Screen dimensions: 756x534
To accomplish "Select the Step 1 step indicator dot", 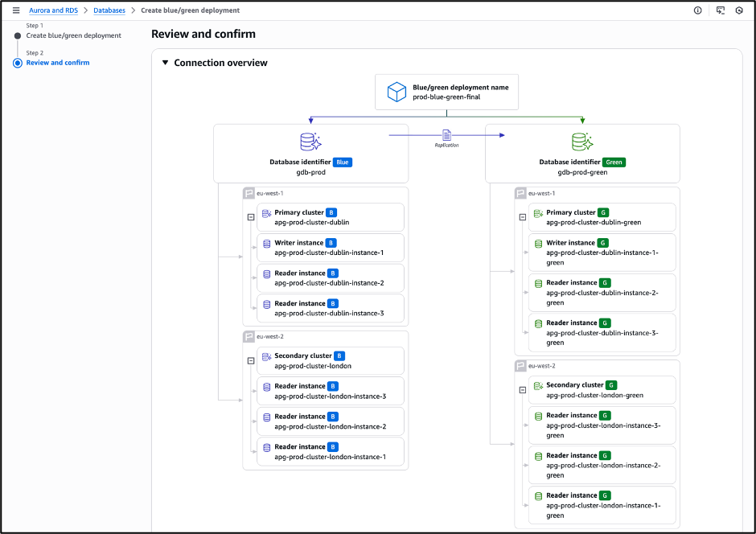I will pos(18,35).
